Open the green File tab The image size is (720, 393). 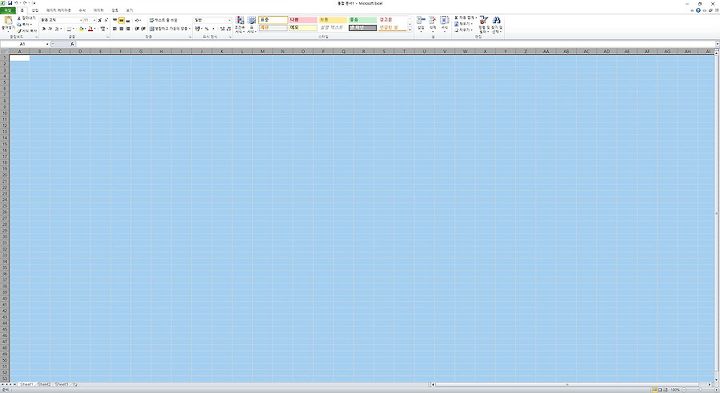pyautogui.click(x=8, y=10)
